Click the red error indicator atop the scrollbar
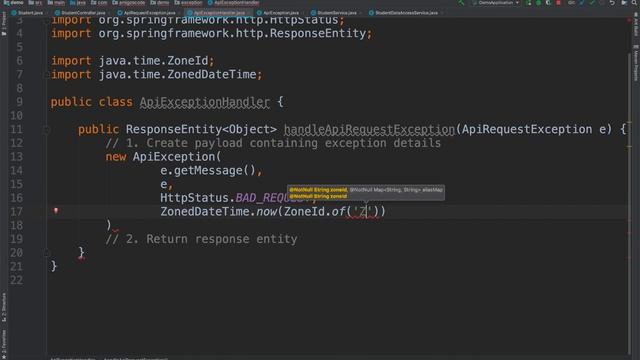640x360 pixels. point(630,20)
